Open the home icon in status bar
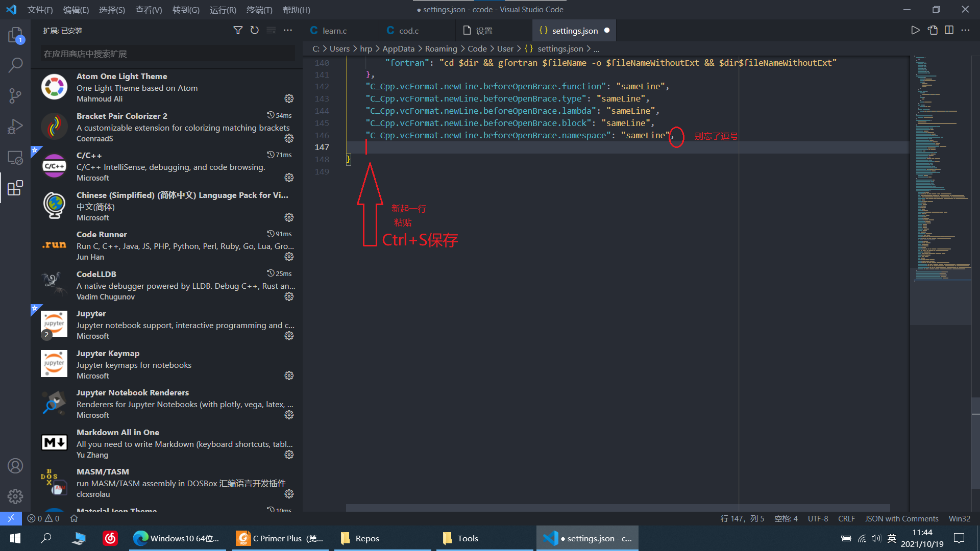The height and width of the screenshot is (551, 980). point(74,518)
